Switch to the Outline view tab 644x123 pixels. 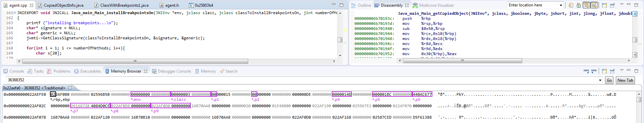click(x=361, y=5)
